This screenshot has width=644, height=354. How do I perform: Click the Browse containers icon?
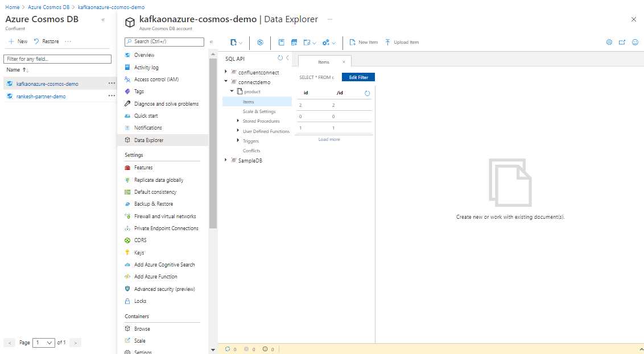tap(127, 328)
